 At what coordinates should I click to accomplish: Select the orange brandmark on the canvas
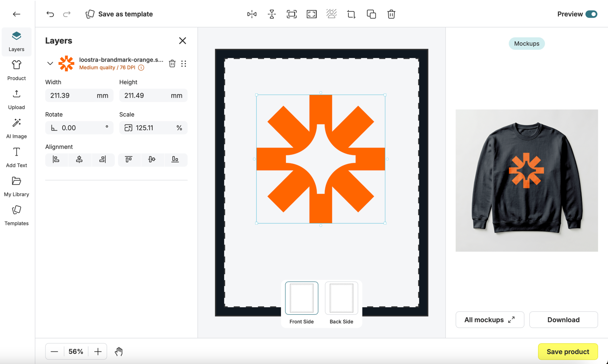321,159
